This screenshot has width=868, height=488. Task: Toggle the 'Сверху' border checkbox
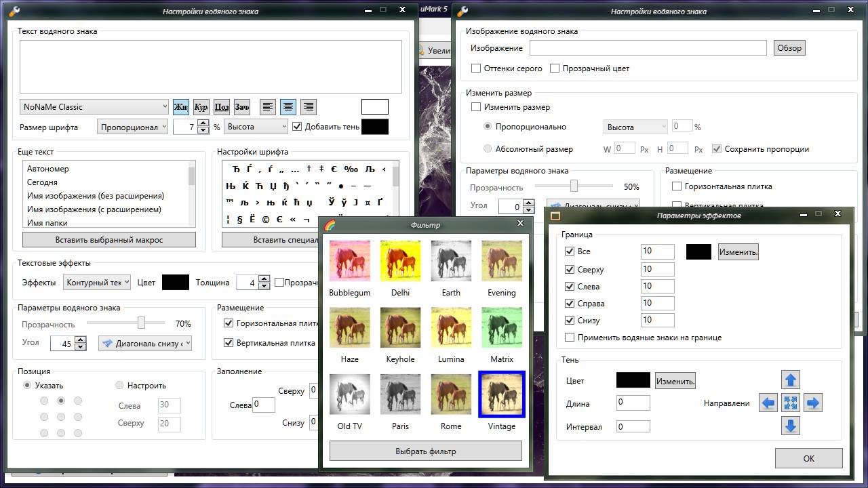coord(570,270)
